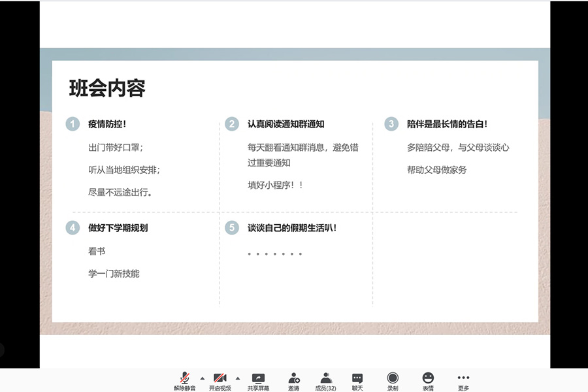Viewport: 588px width, 392px height.
Task: Click the numbered circle 4 badge
Action: click(x=73, y=228)
